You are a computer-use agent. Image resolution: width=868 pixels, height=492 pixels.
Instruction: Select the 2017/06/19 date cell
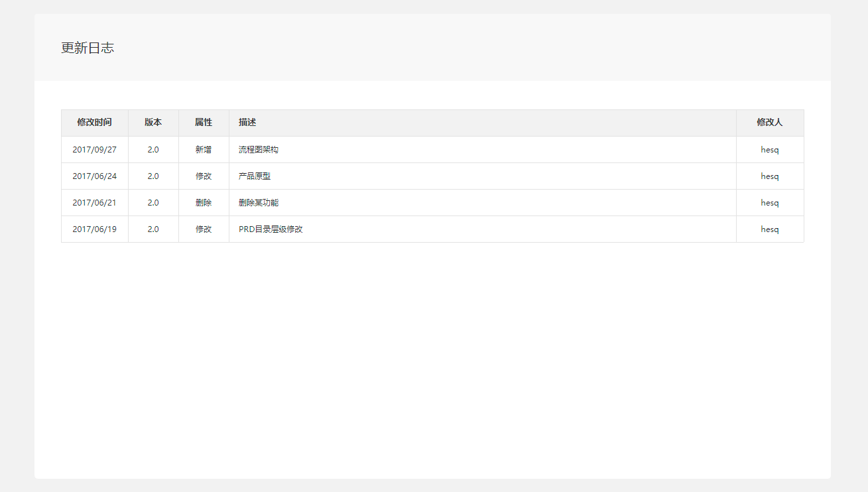coord(94,229)
